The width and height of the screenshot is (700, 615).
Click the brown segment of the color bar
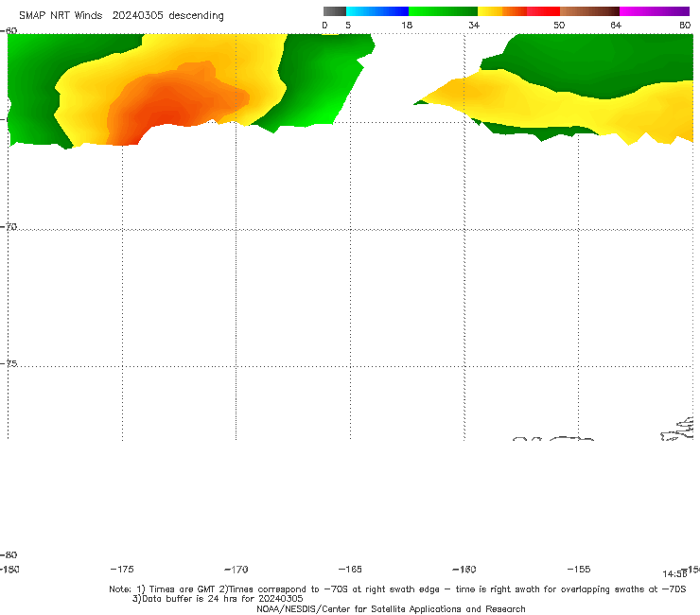point(589,11)
